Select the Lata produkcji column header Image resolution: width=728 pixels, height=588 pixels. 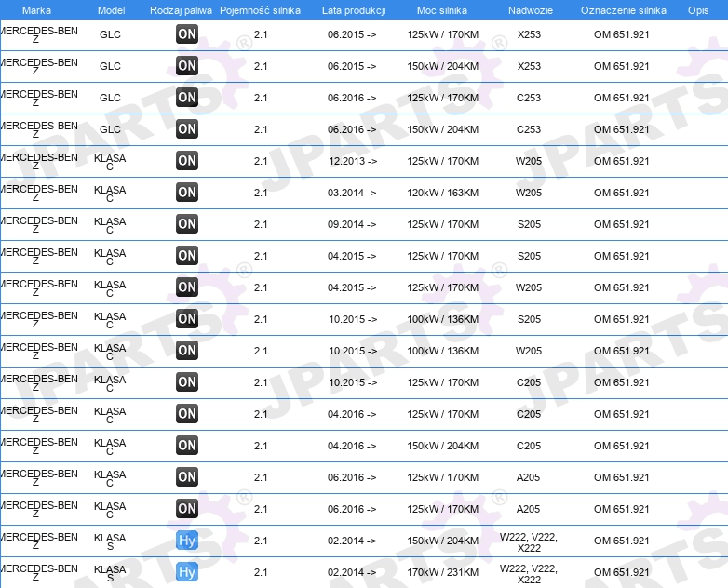click(354, 10)
